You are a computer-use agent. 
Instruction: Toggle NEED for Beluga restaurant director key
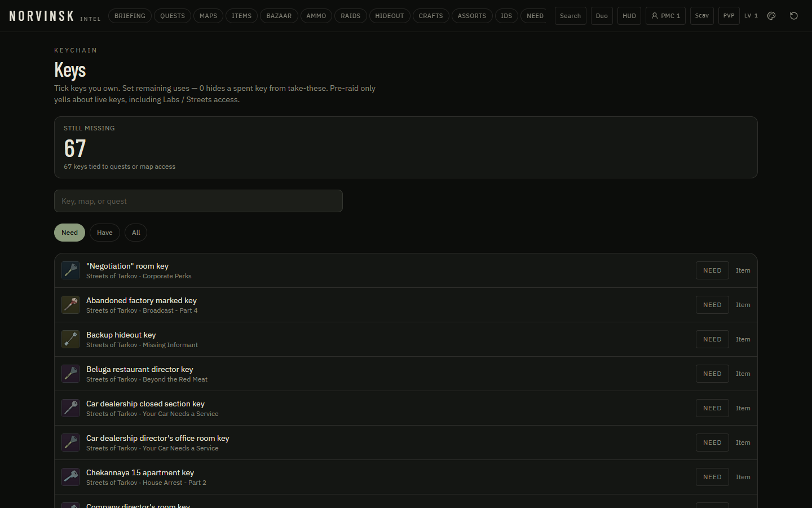tap(712, 374)
